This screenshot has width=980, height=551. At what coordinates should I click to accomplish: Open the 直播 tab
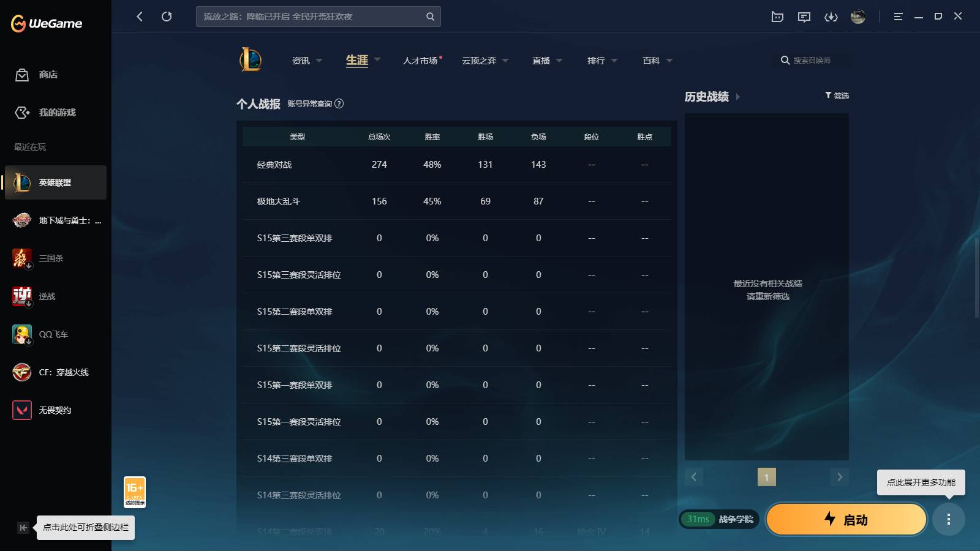pos(543,61)
